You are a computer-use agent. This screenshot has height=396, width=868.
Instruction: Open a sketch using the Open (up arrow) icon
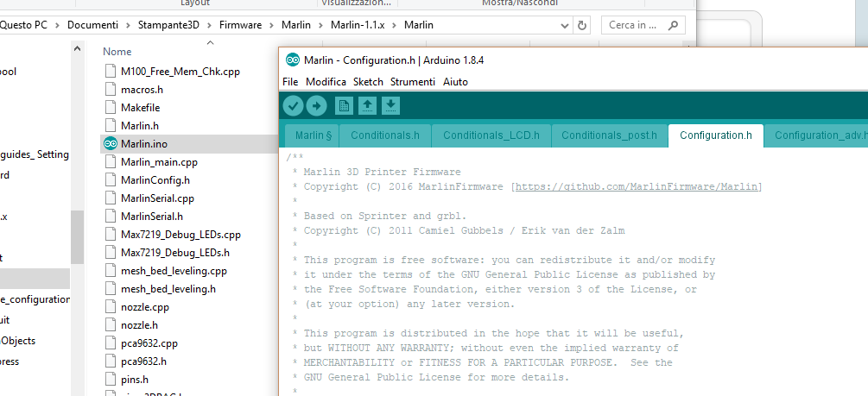click(367, 105)
